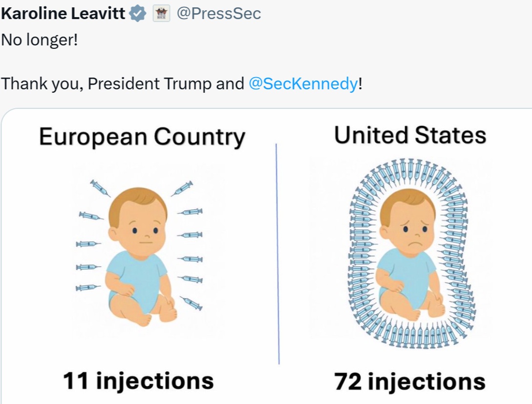Open the @PressSec handle

[x=219, y=14]
